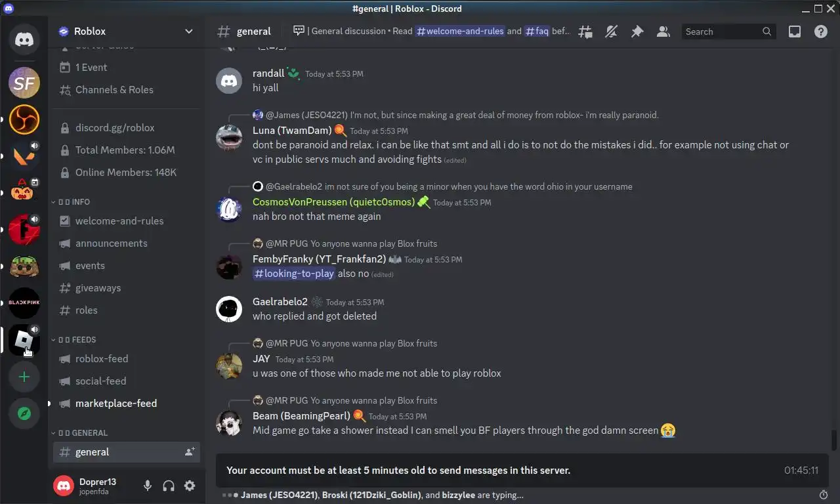Click the create invite icon beside general
Viewport: 840px width, 504px height.
click(x=190, y=451)
